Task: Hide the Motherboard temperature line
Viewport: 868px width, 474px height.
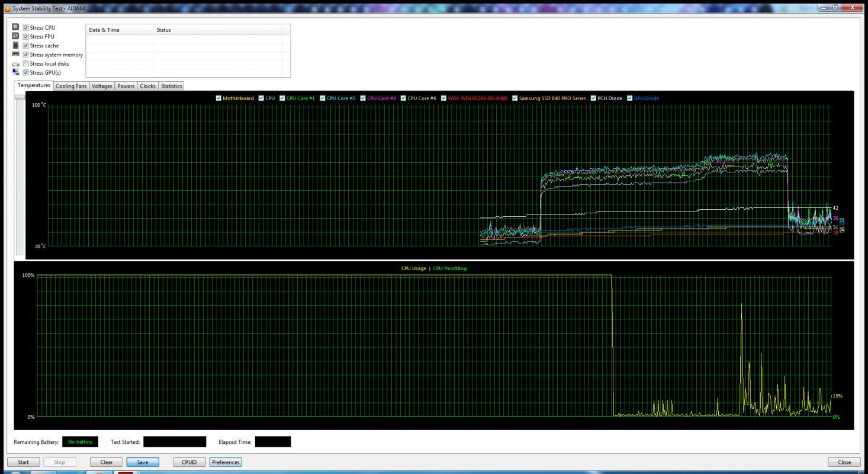Action: click(x=218, y=98)
